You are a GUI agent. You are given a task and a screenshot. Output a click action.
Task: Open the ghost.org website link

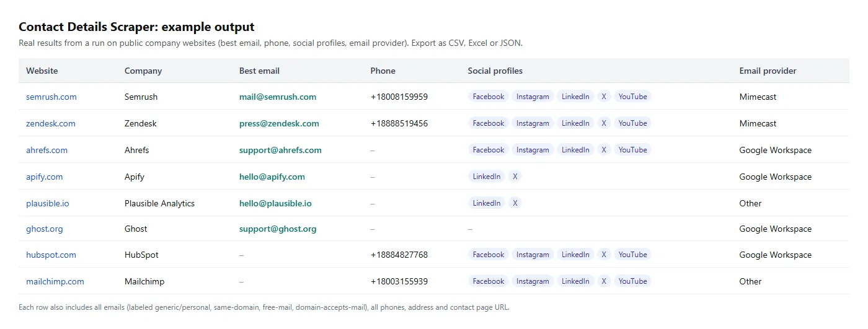pyautogui.click(x=45, y=229)
